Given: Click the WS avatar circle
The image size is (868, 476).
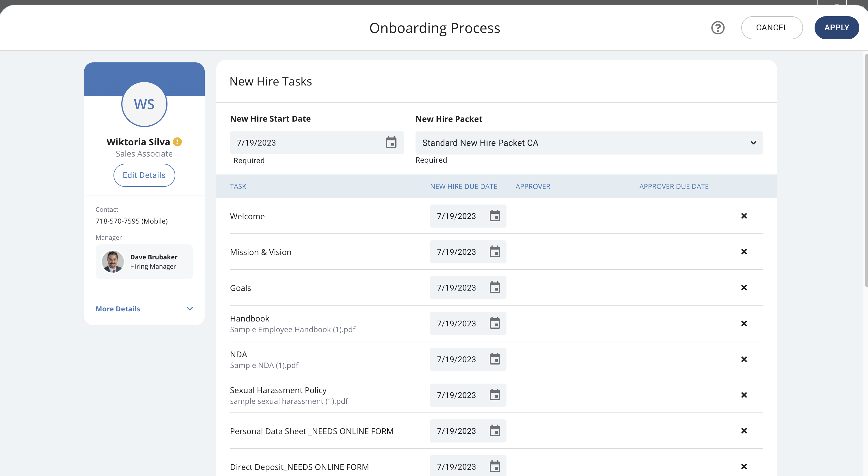Looking at the screenshot, I should coord(144,105).
